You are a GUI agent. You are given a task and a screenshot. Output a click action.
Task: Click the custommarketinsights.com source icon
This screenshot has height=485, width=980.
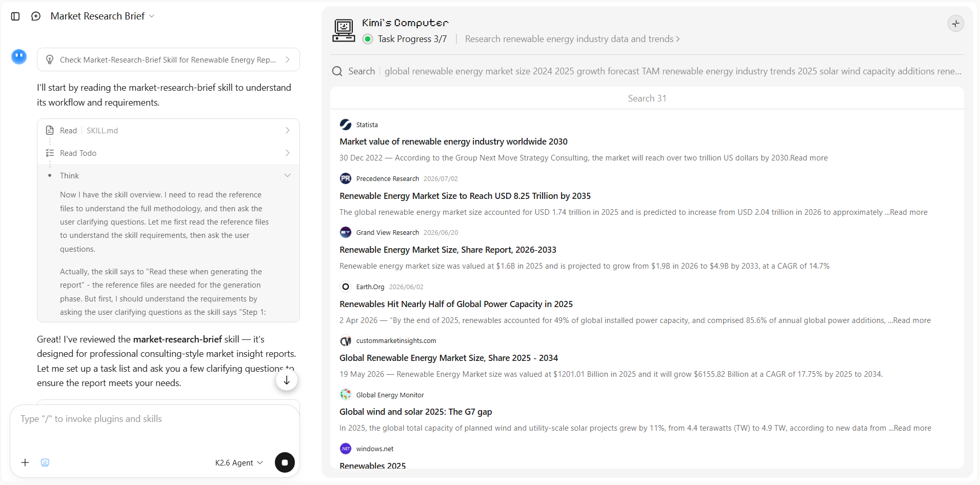(346, 340)
